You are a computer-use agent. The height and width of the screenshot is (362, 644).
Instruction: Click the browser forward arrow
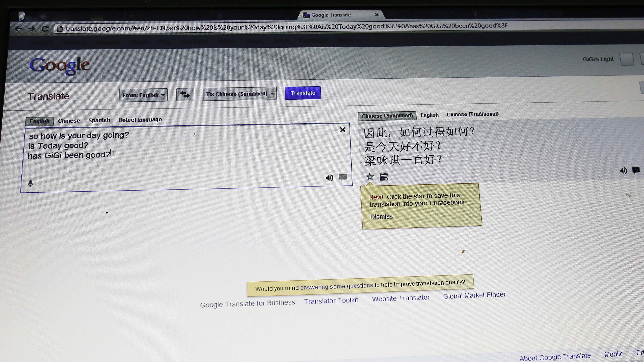pos(32,29)
